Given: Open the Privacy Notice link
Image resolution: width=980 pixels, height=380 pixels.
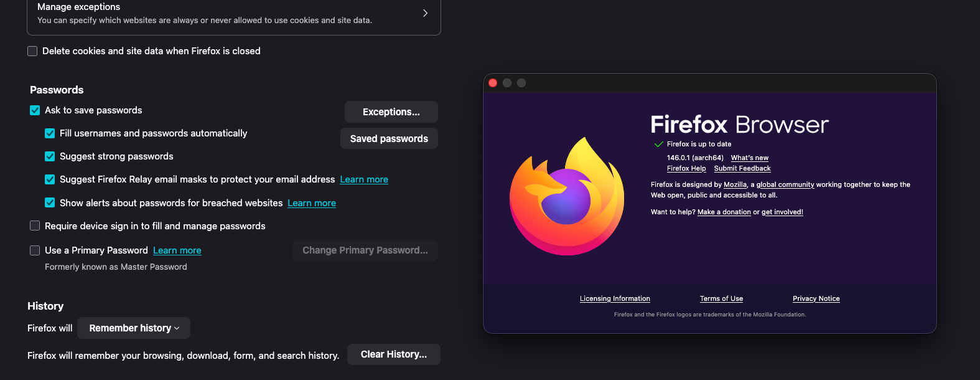Looking at the screenshot, I should point(816,299).
